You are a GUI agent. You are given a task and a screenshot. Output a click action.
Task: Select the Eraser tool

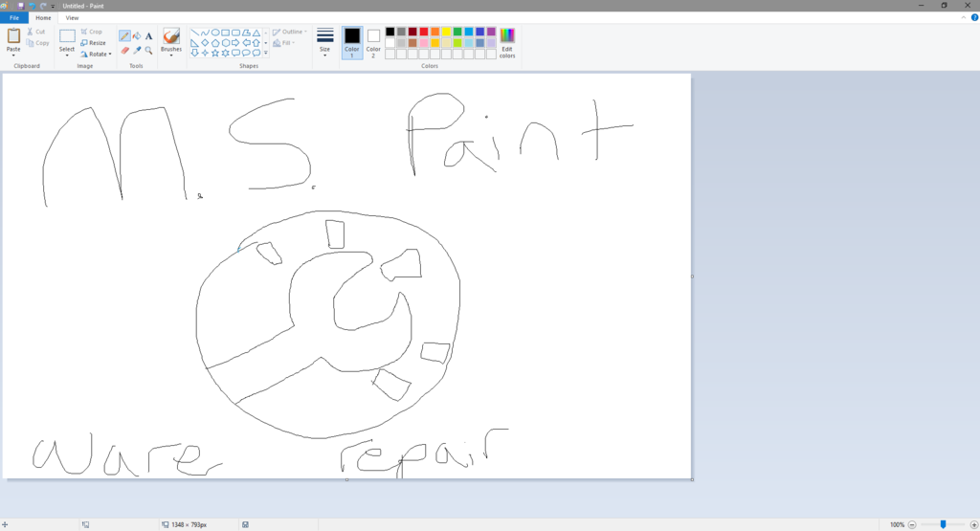[124, 50]
